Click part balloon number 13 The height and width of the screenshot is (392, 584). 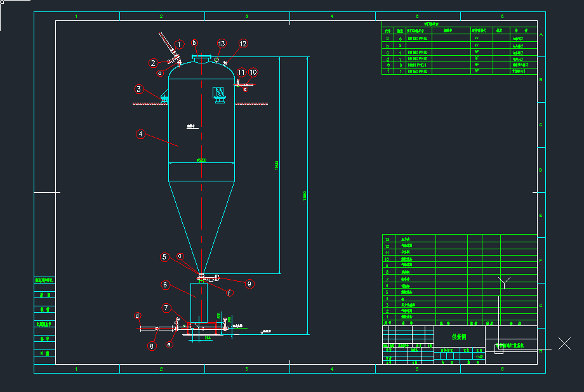click(x=222, y=44)
